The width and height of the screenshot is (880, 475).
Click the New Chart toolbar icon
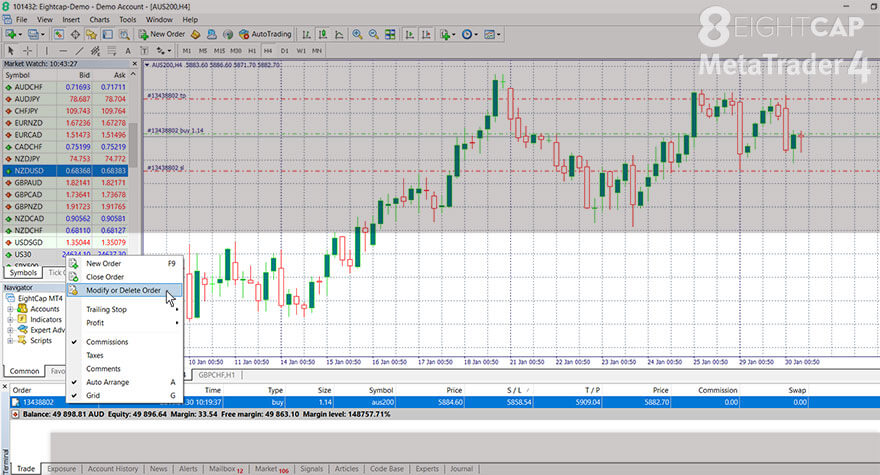tap(11, 34)
